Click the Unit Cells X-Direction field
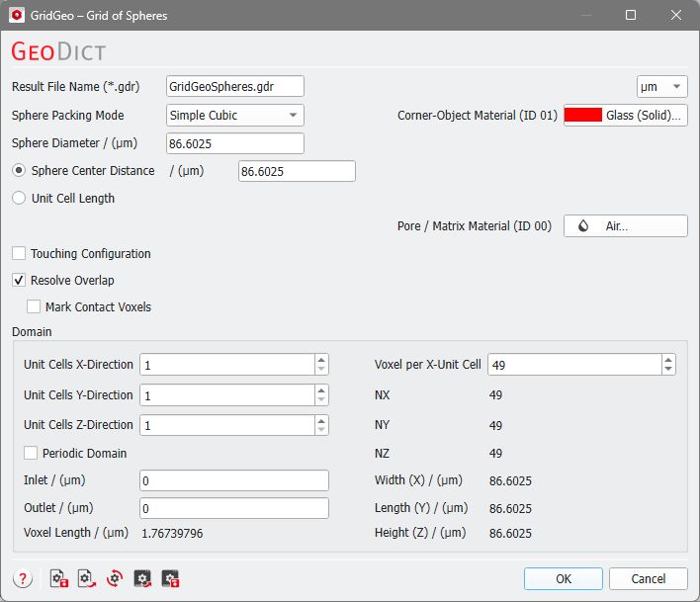This screenshot has width=700, height=602. (227, 365)
